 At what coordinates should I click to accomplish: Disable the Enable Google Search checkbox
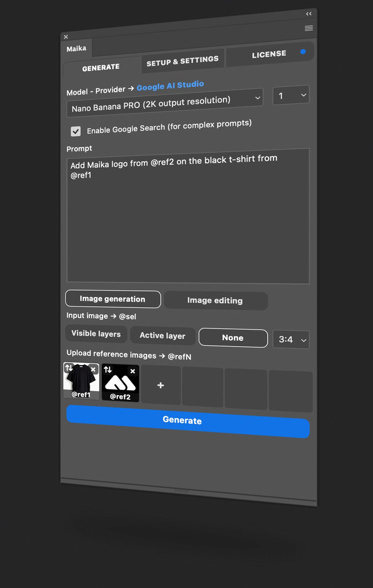[x=76, y=131]
